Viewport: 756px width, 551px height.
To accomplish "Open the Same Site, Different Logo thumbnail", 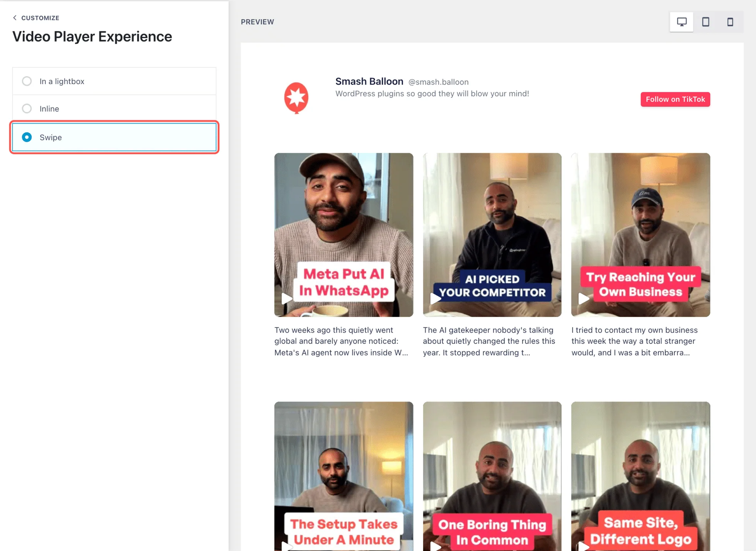I will [x=640, y=476].
